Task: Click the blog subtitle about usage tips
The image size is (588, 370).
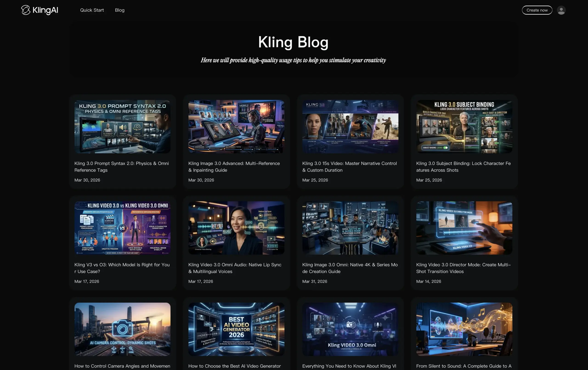Action: coord(293,60)
